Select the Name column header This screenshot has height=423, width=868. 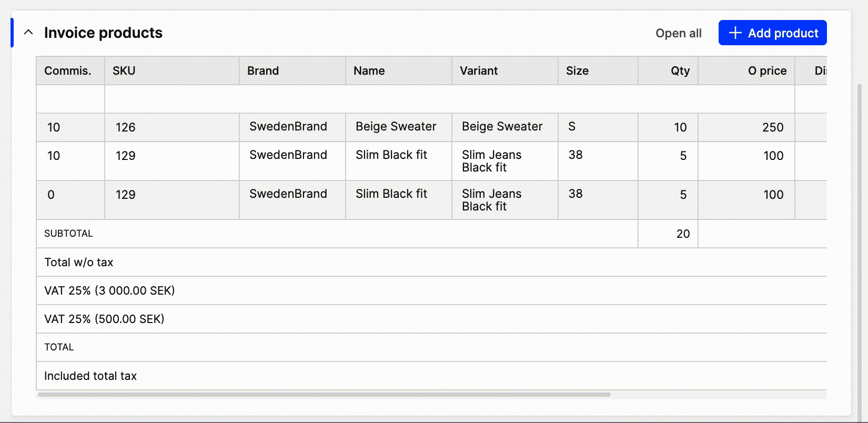[369, 71]
